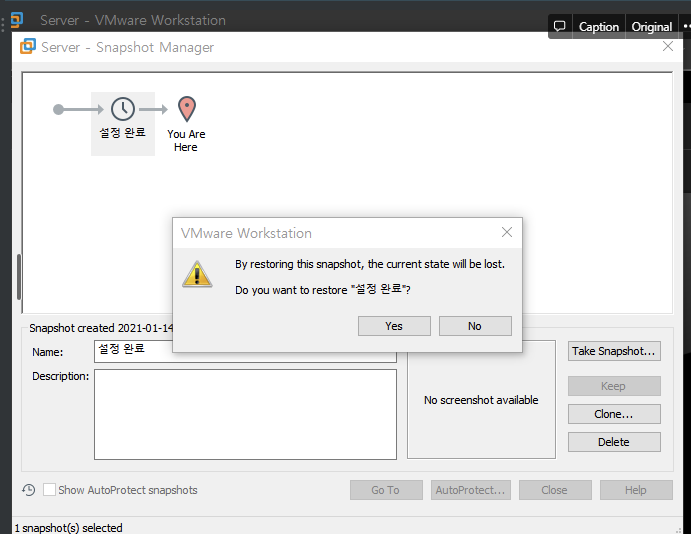Viewport: 691px width, 534px height.
Task: Click the AutoProtect clock icon at bottom left
Action: click(29, 490)
